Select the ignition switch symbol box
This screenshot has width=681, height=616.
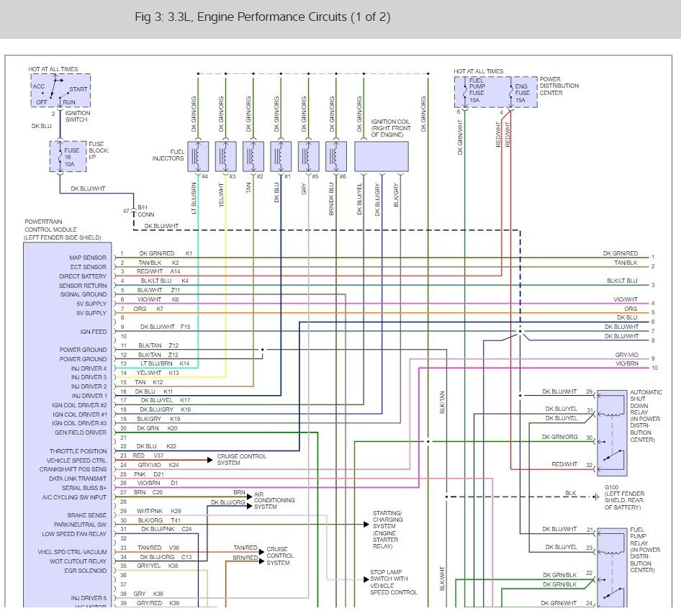60,90
